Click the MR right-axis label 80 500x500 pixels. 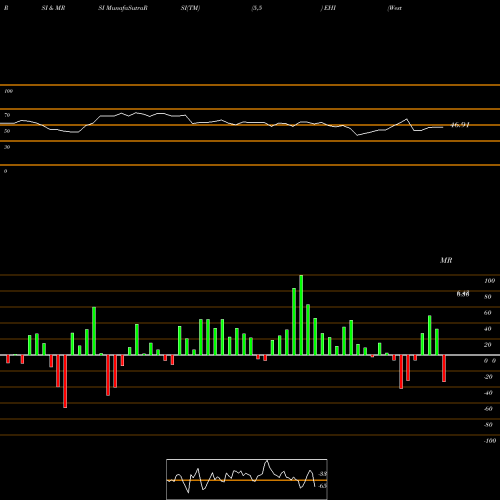tap(488, 297)
